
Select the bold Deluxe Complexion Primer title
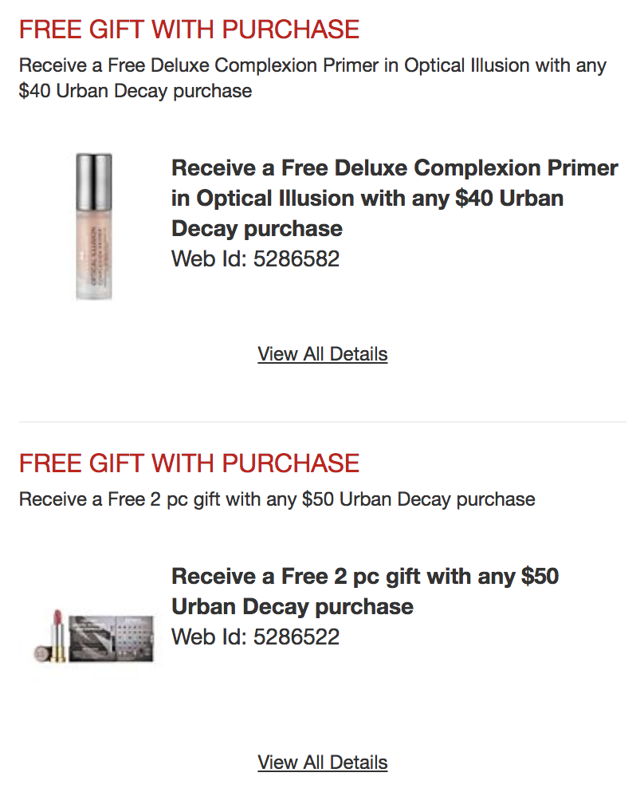(395, 198)
